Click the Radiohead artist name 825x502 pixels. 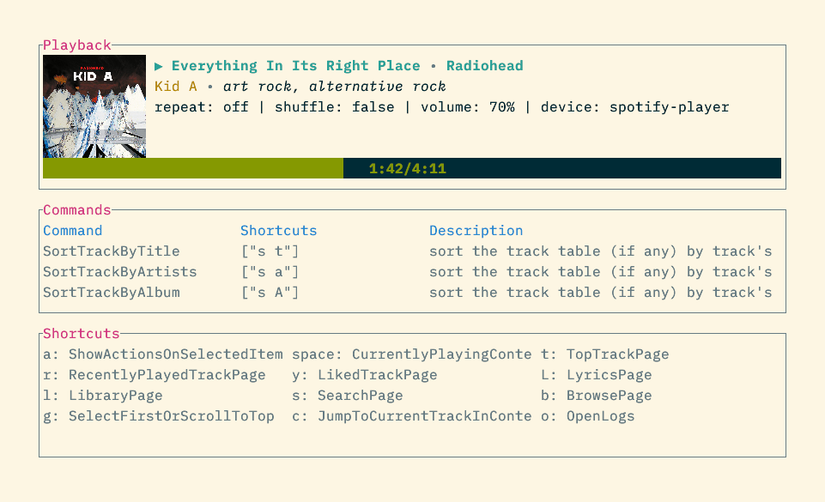(x=485, y=66)
